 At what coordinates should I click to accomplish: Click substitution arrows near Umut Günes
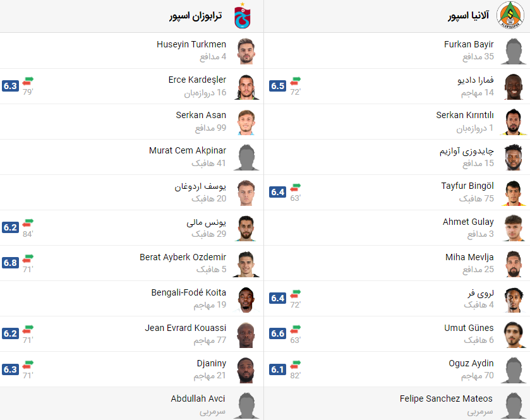(x=294, y=329)
